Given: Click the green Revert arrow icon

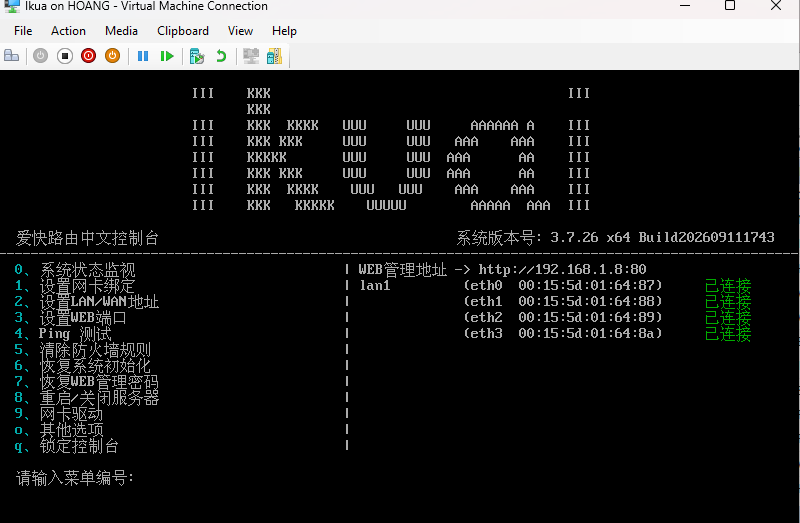Looking at the screenshot, I should tap(221, 56).
